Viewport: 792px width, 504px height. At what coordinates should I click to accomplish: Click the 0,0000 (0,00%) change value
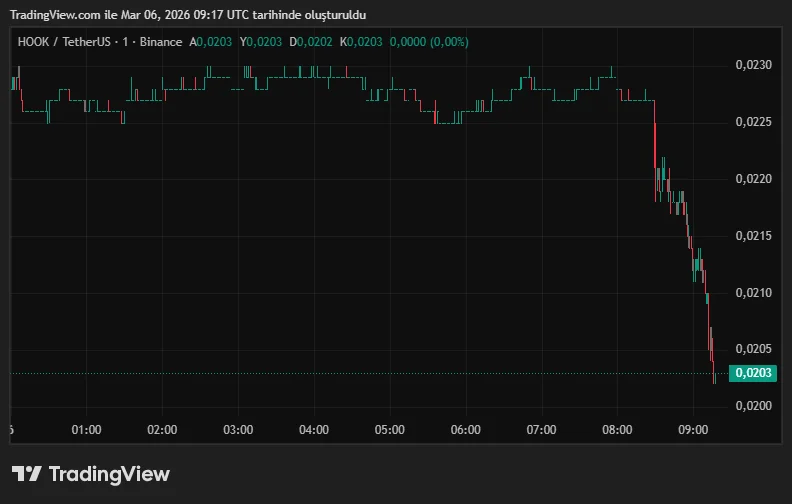tap(429, 42)
